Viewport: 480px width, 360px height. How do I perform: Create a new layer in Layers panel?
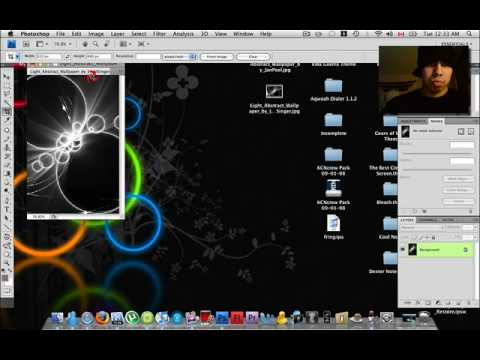coord(459,303)
